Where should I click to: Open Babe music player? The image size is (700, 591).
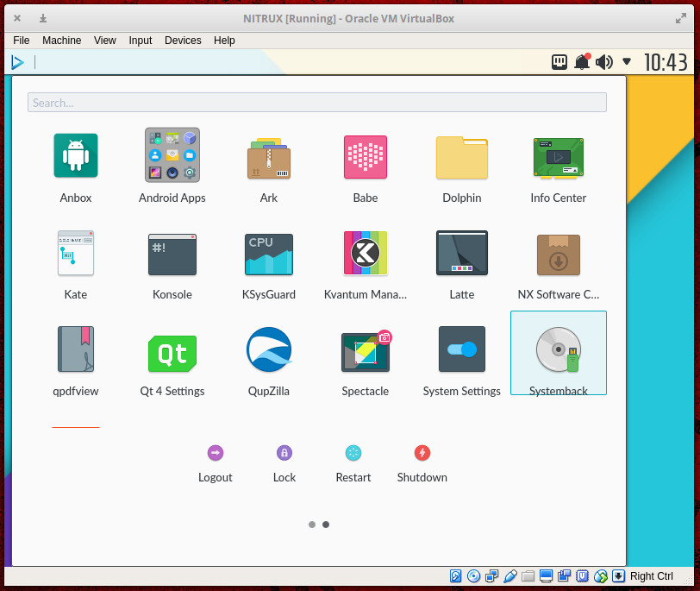[x=366, y=156]
